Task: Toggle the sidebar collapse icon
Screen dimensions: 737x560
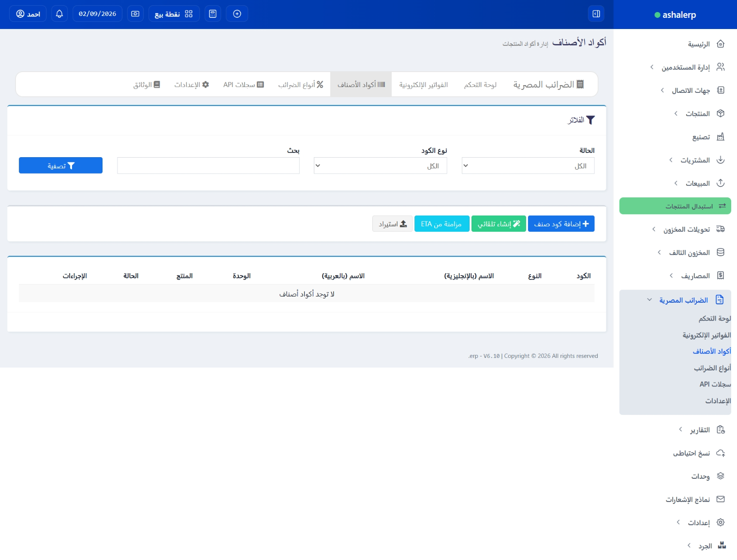Action: click(596, 14)
